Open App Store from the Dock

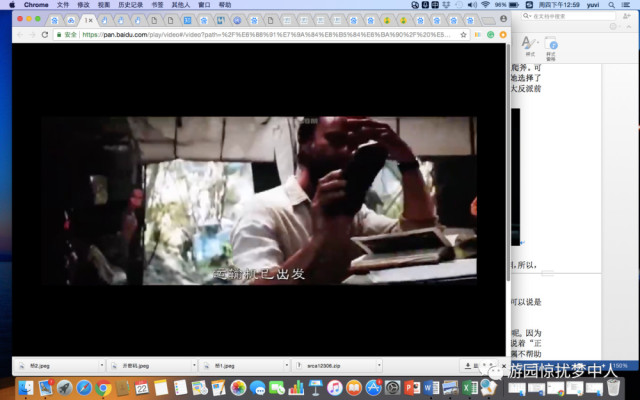pos(373,387)
